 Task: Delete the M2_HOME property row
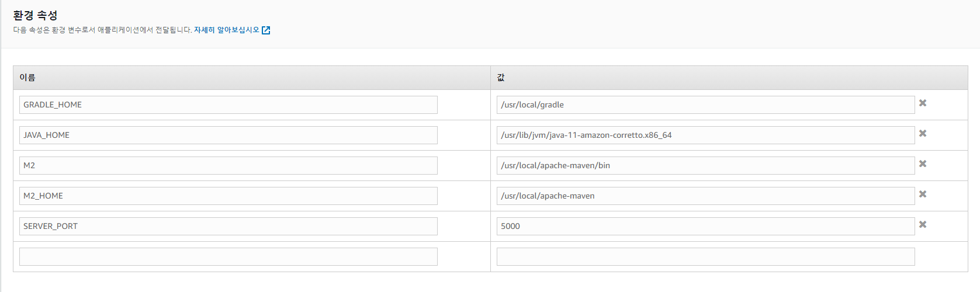pos(923,194)
